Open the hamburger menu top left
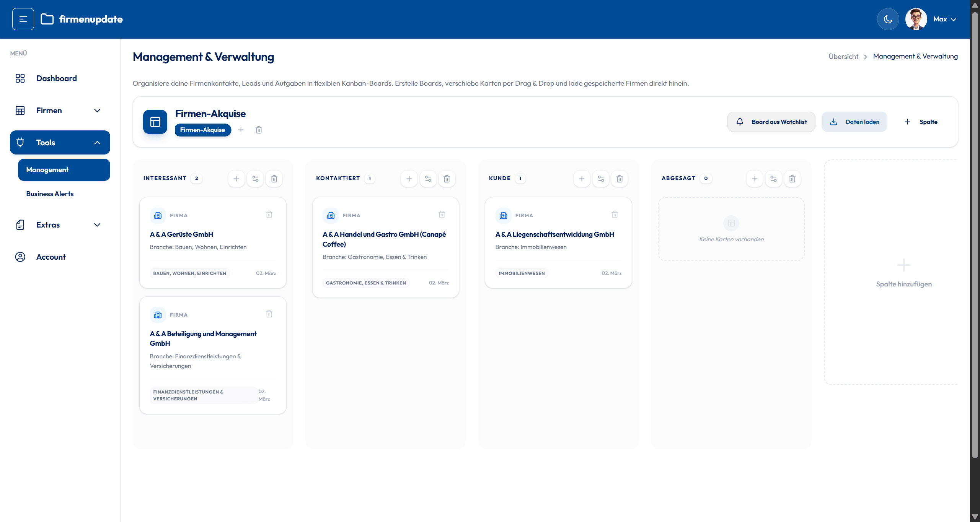 23,19
